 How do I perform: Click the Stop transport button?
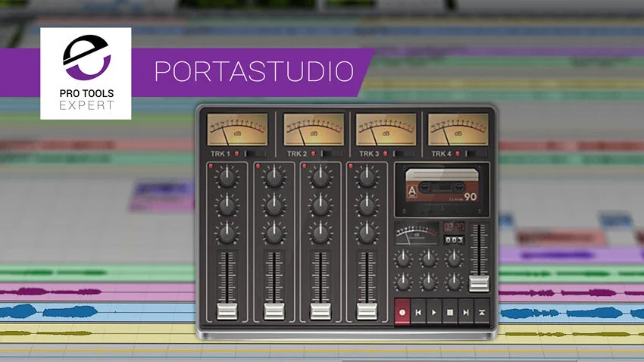(x=450, y=312)
